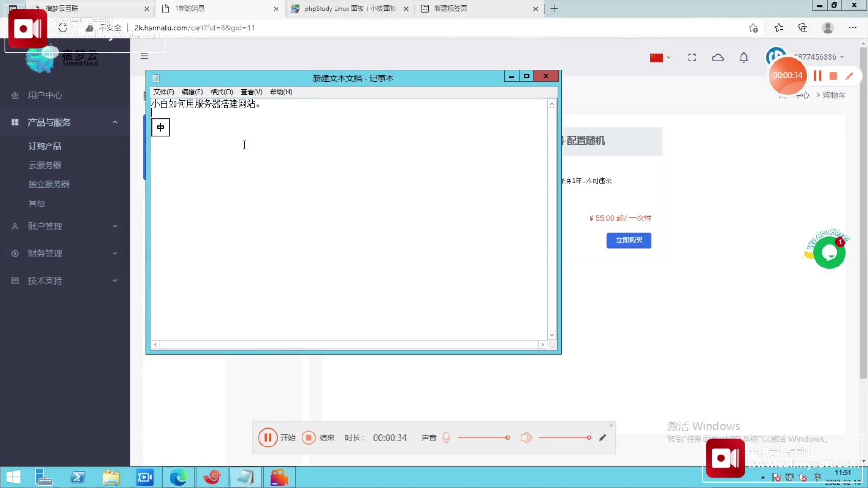This screenshot has height=488, width=868.
Task: Adjust the microphone volume slider
Action: coord(507,437)
